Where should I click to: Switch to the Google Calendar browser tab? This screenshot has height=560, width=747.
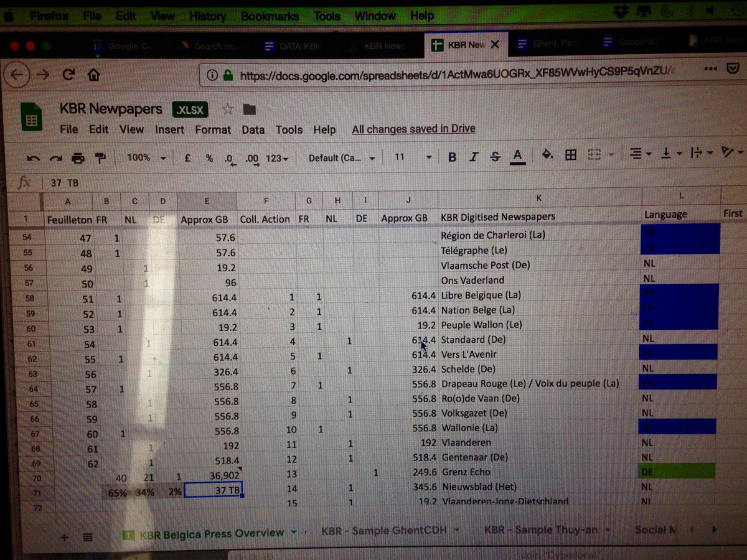[x=123, y=46]
